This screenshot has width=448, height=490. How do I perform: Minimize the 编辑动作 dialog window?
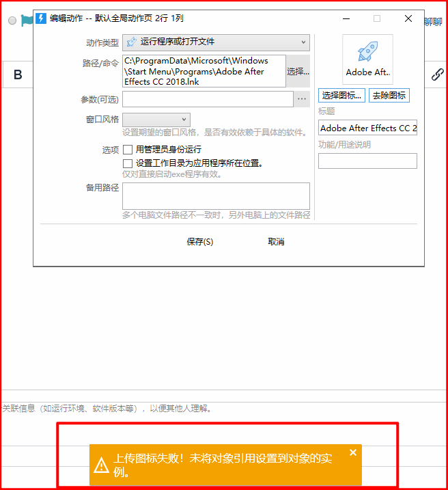346,18
